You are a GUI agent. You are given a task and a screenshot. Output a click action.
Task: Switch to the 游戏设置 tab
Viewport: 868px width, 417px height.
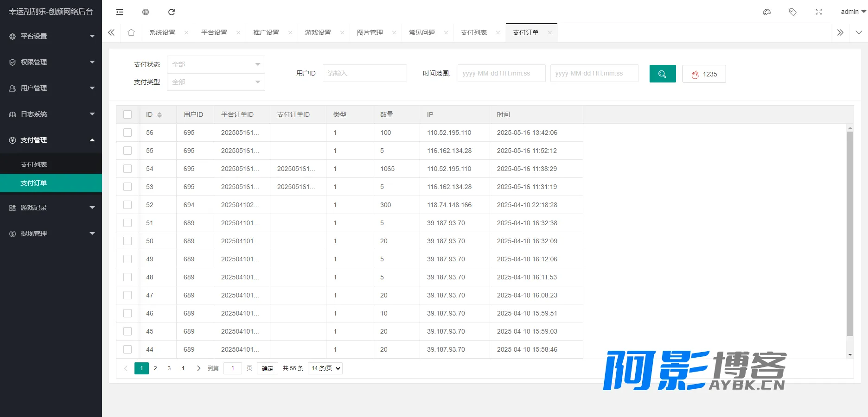tap(318, 32)
